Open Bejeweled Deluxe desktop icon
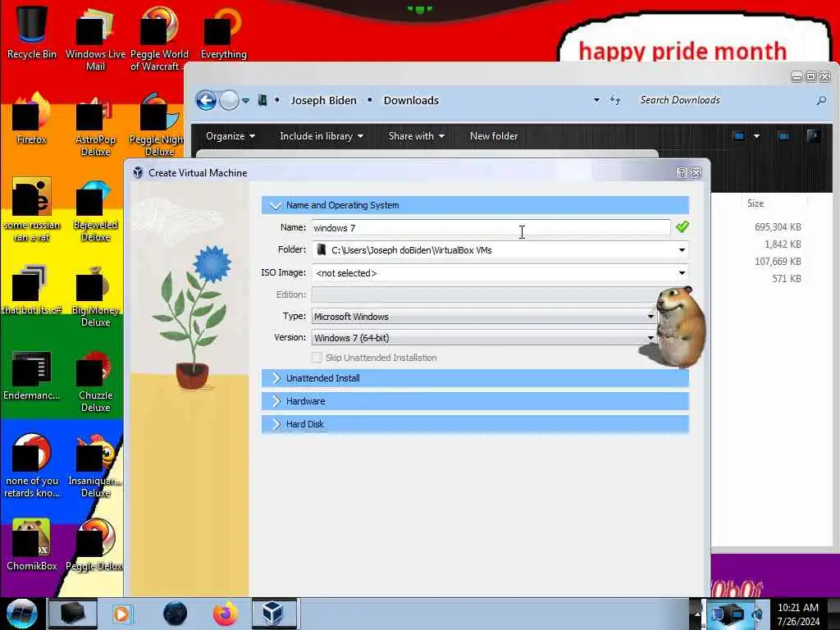This screenshot has width=840, height=630. [x=95, y=211]
